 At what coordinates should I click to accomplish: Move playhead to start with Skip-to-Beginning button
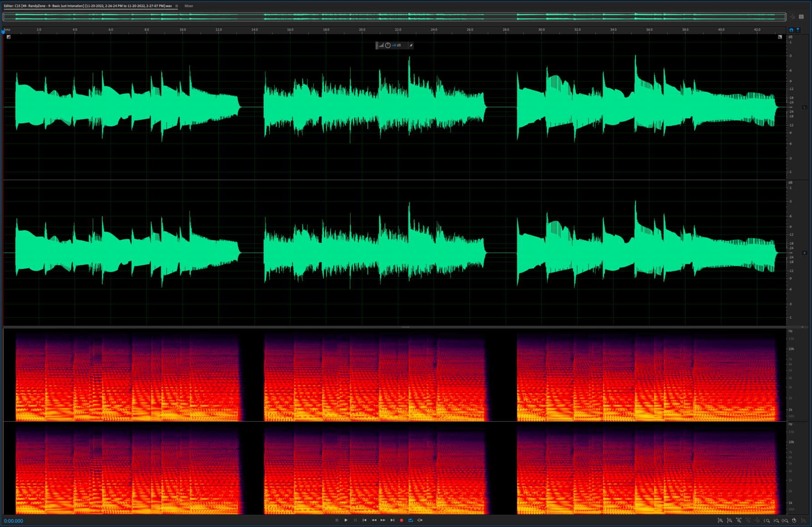point(365,520)
